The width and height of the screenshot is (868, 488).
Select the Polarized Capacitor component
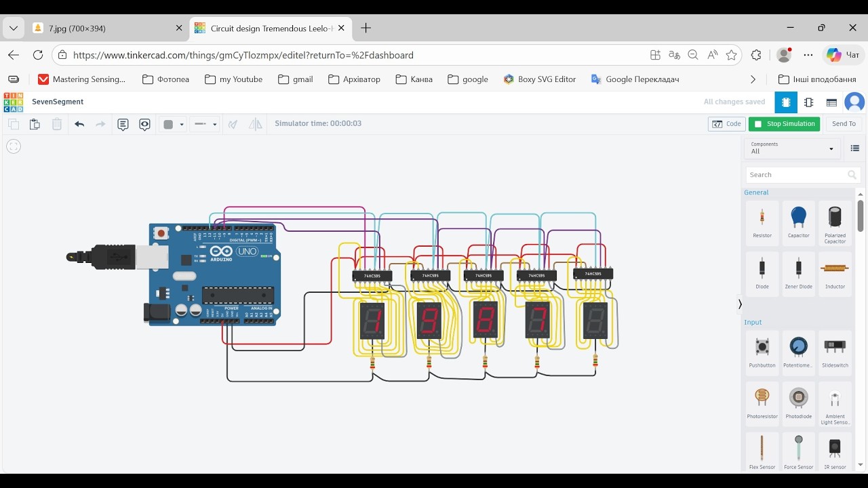835,223
